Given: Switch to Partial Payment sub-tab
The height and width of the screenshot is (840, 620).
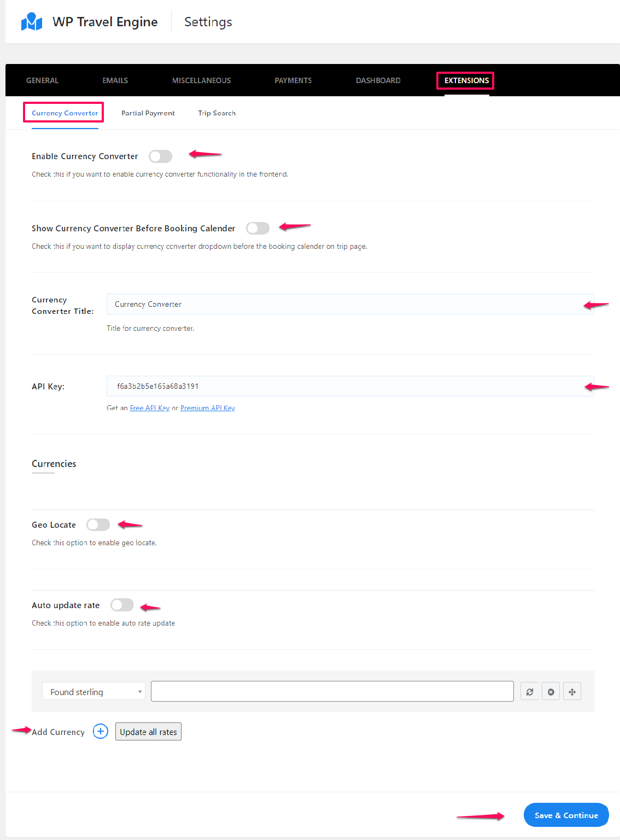Looking at the screenshot, I should pos(148,113).
